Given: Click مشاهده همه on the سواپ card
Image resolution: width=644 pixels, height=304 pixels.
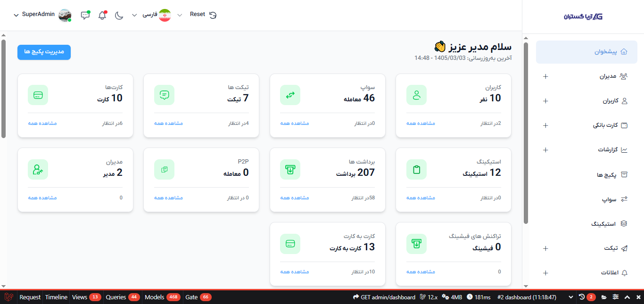Looking at the screenshot, I should pyautogui.click(x=295, y=123).
